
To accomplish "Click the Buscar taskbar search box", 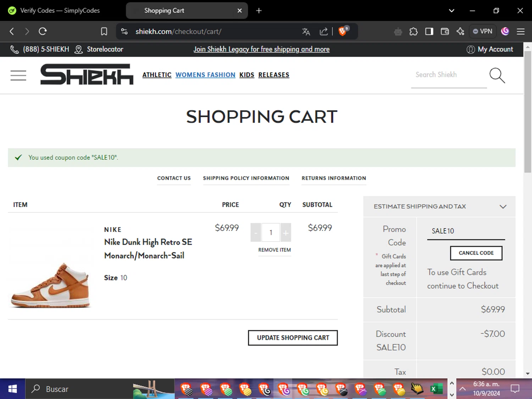I will [100, 389].
